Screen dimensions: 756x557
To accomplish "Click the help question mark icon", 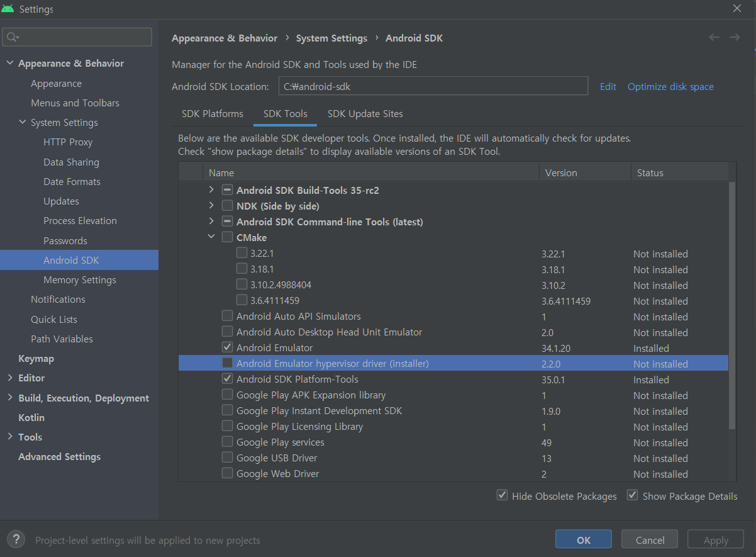I will click(x=16, y=539).
